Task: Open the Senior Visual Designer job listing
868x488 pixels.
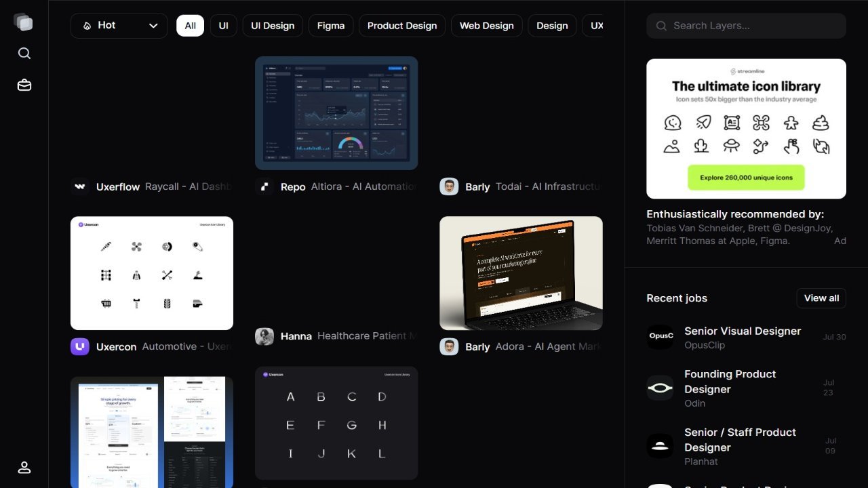Action: 743,331
